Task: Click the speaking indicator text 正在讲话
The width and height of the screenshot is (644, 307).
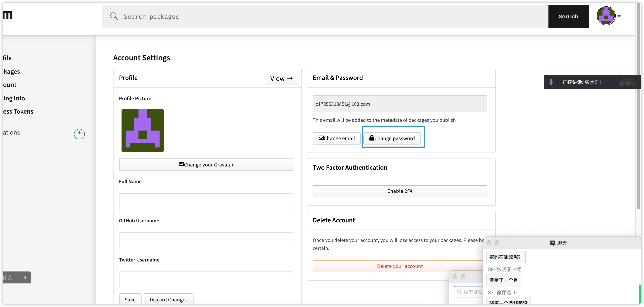Action: point(581,82)
